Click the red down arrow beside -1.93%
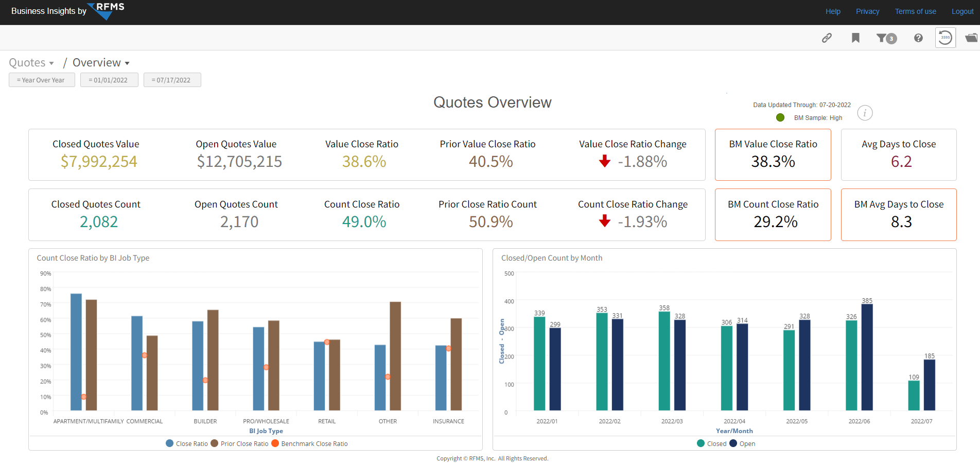This screenshot has height=463, width=980. [x=605, y=221]
